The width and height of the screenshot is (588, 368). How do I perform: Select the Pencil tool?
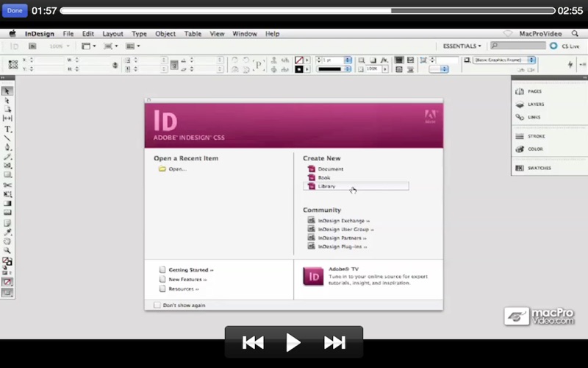click(7, 157)
